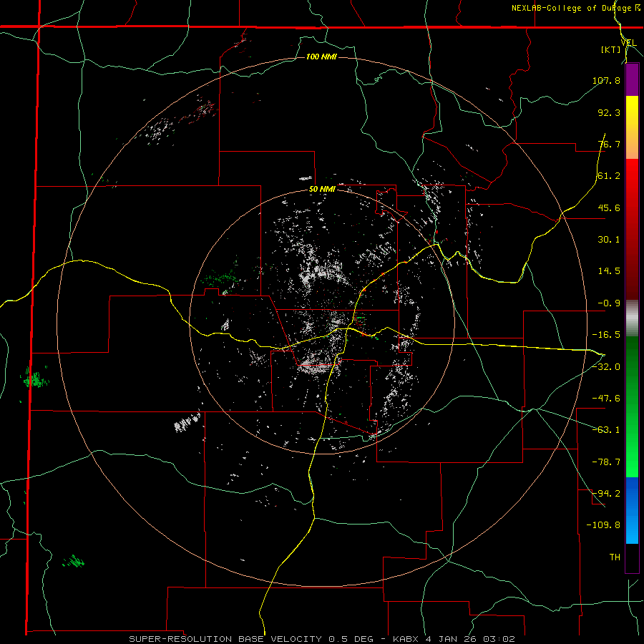Click the VEL legend title
This screenshot has height=644, width=644.
pos(628,43)
